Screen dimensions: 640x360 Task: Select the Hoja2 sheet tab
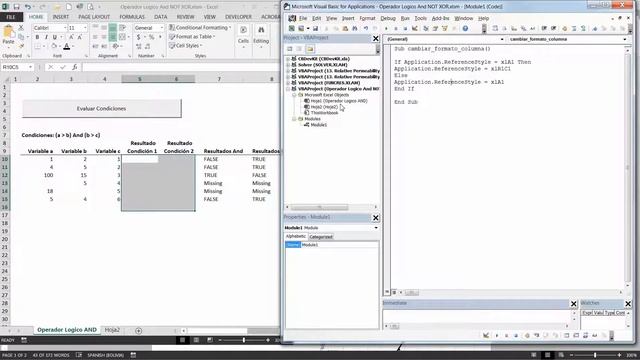(112, 330)
